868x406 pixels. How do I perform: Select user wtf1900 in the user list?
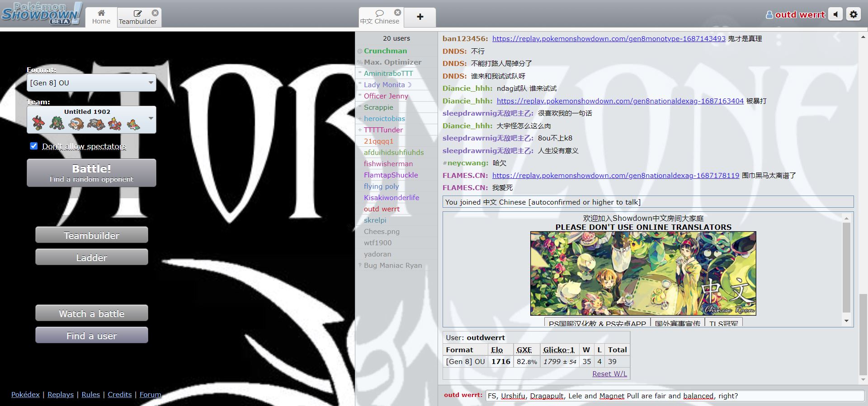(396, 243)
